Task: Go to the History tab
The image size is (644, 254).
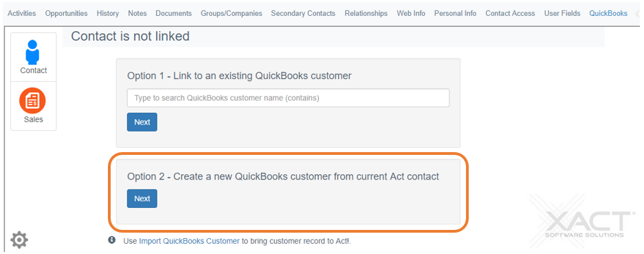Action: [108, 13]
